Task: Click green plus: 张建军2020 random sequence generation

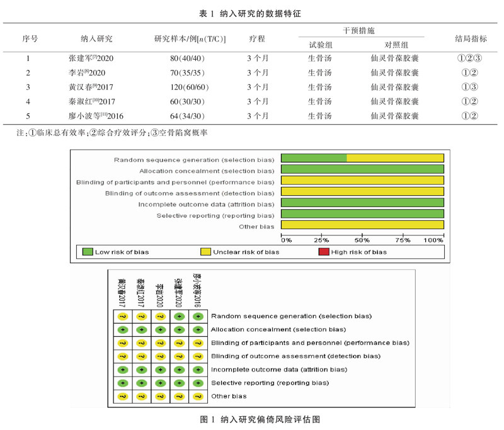Action: pyautogui.click(x=179, y=317)
